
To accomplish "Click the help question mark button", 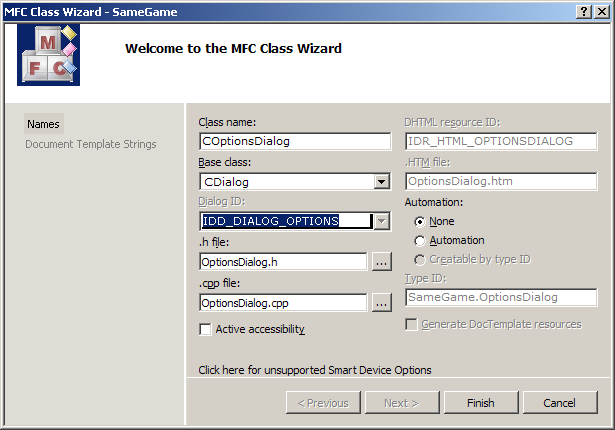I will [584, 12].
